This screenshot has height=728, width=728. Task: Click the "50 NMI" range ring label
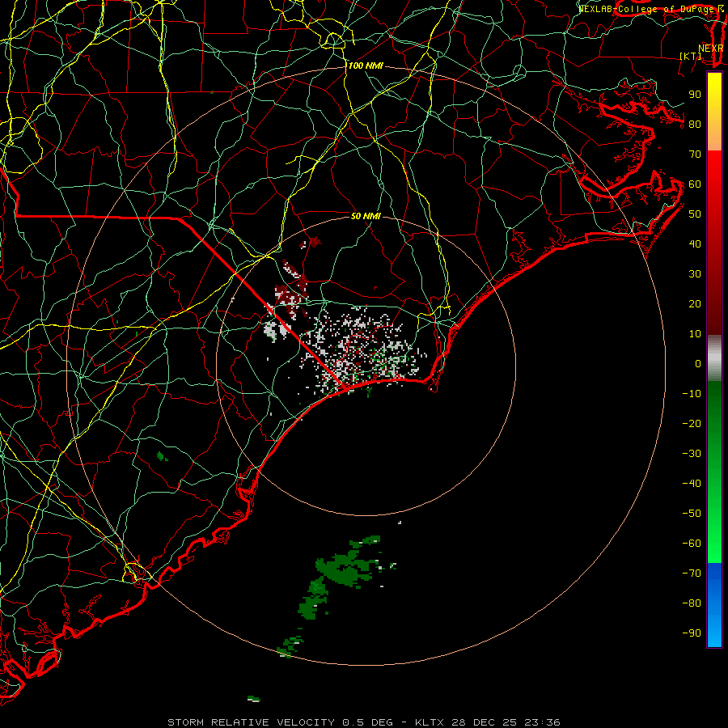pos(366,216)
